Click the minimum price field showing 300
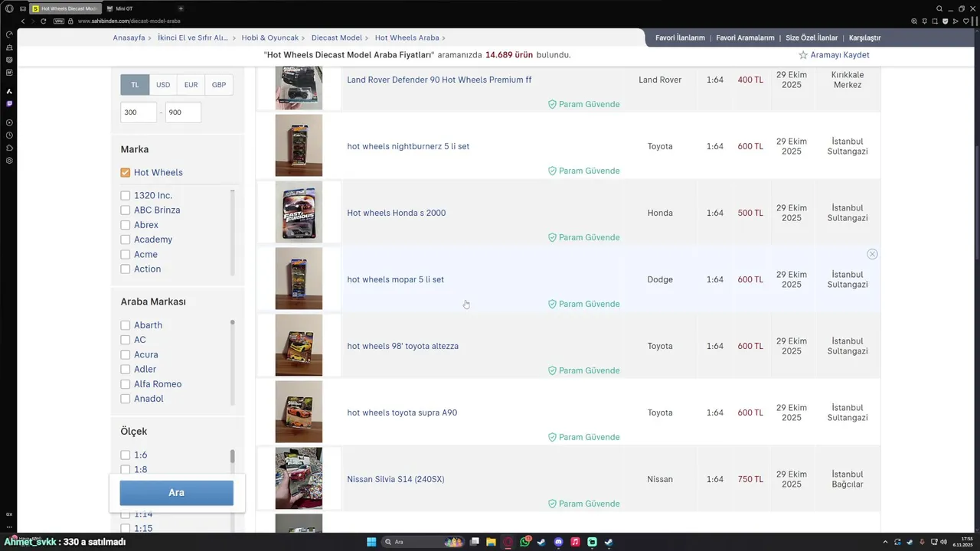Viewport: 980px width, 551px height. click(x=139, y=112)
